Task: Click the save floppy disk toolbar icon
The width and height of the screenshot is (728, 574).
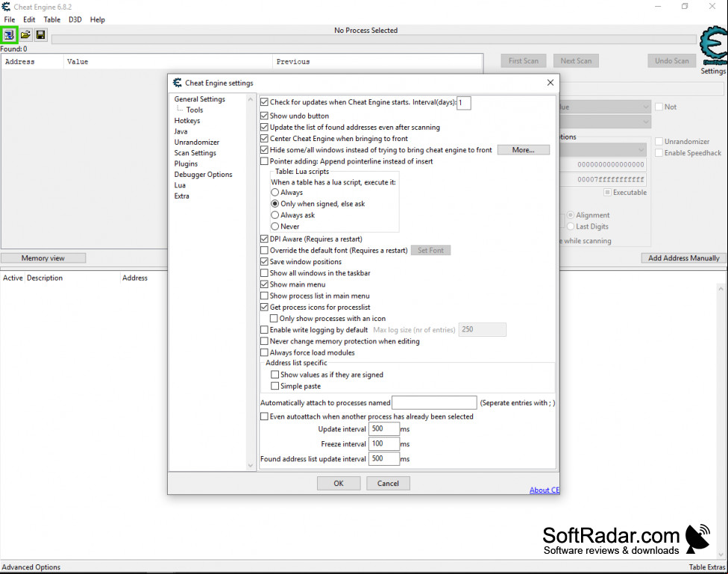Action: click(x=41, y=35)
